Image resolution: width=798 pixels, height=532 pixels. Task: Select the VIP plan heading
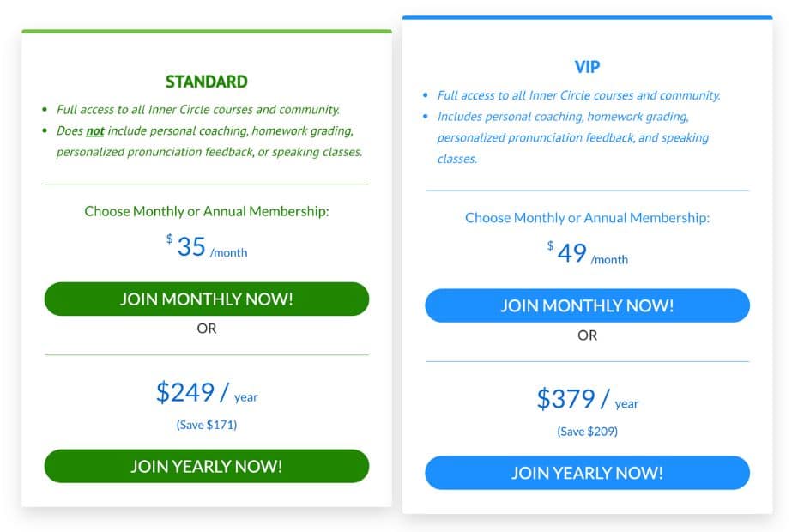[x=587, y=67]
